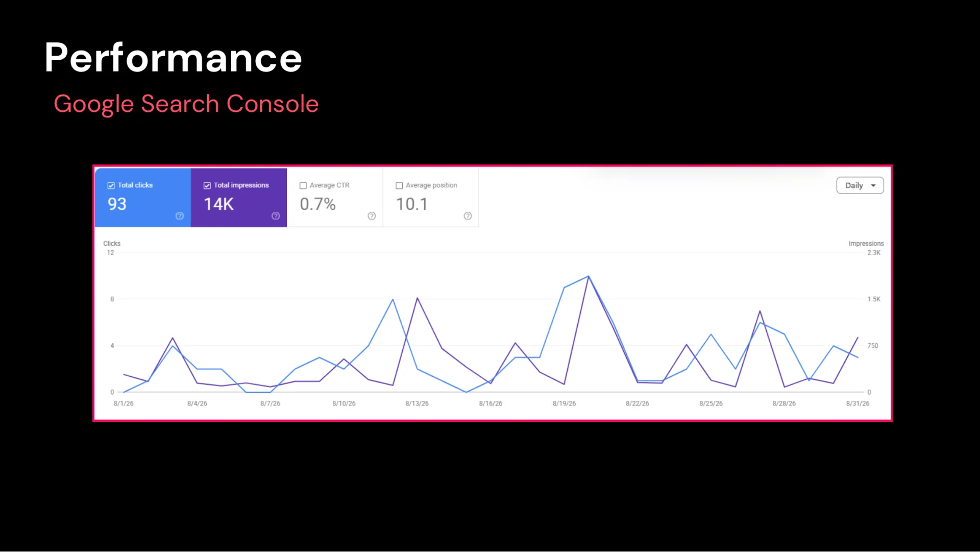Uncheck the Total clicks checkbox
980x552 pixels.
click(x=111, y=185)
